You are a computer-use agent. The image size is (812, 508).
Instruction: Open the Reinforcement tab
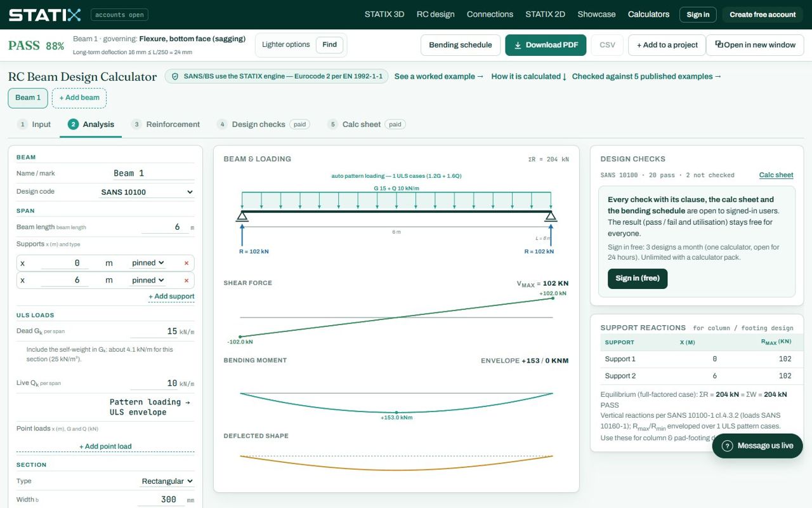pos(166,124)
